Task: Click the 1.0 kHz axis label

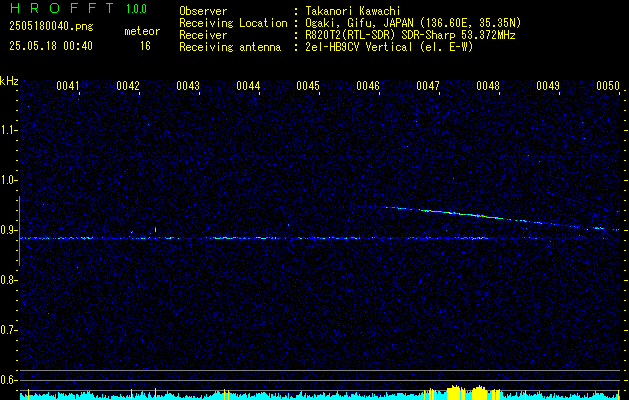Action: pyautogui.click(x=8, y=180)
